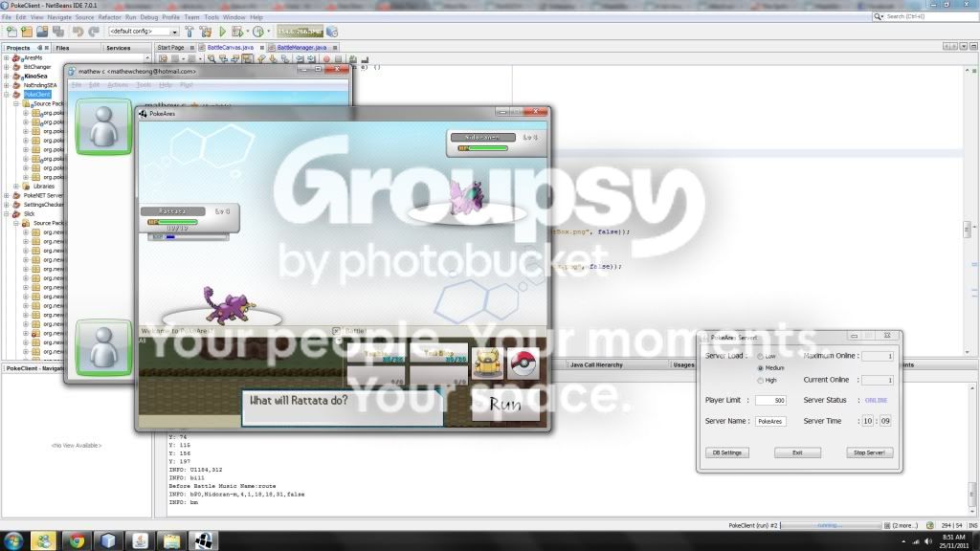The width and height of the screenshot is (980, 551).
Task: Click the Debug Project icon
Action: coord(237,32)
